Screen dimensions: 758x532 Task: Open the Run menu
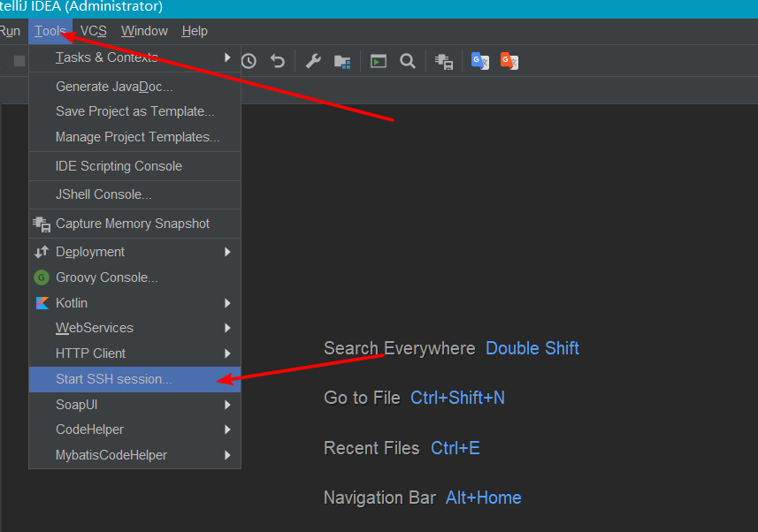tap(10, 31)
